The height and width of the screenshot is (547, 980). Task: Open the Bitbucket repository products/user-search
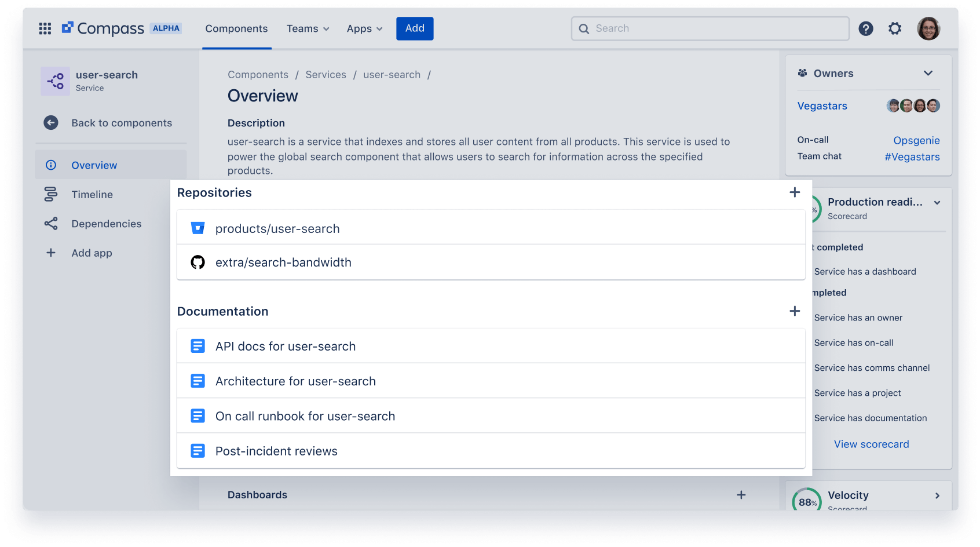[x=277, y=228]
